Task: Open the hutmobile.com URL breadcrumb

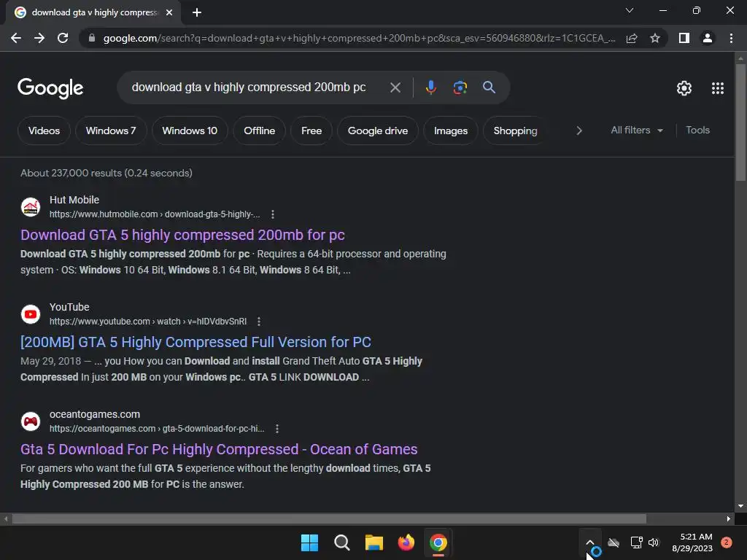Action: tap(155, 214)
